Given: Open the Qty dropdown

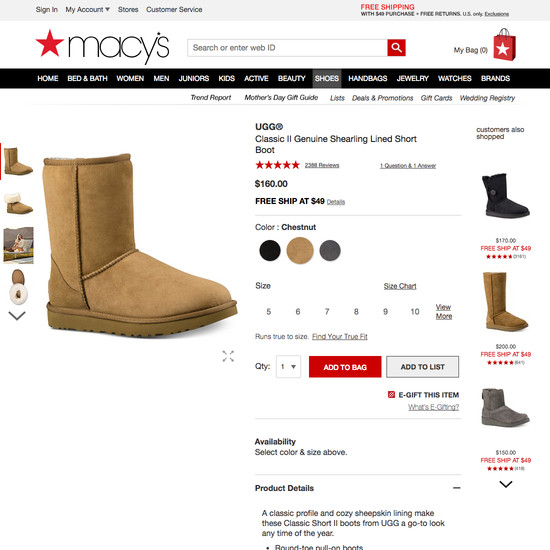Looking at the screenshot, I should (x=288, y=367).
